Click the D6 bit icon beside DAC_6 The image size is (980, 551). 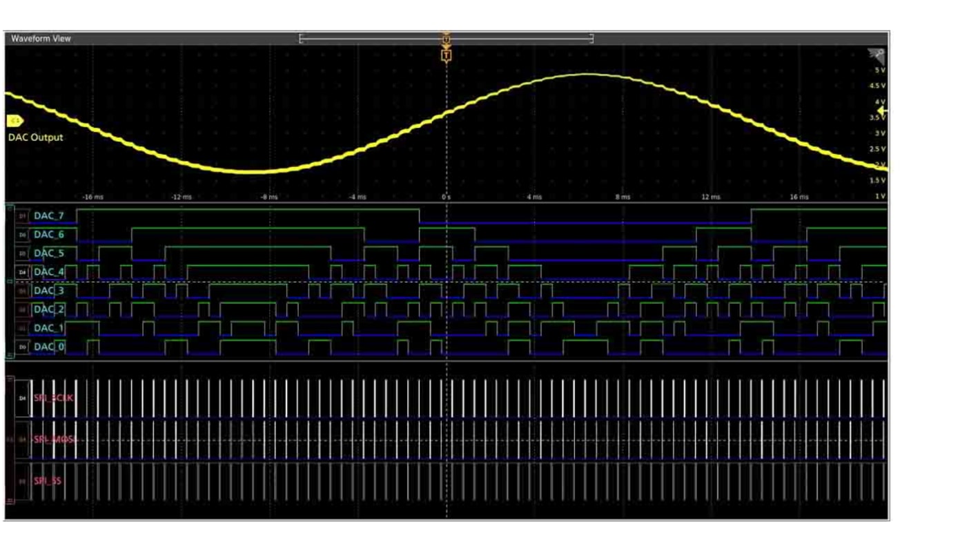21,234
